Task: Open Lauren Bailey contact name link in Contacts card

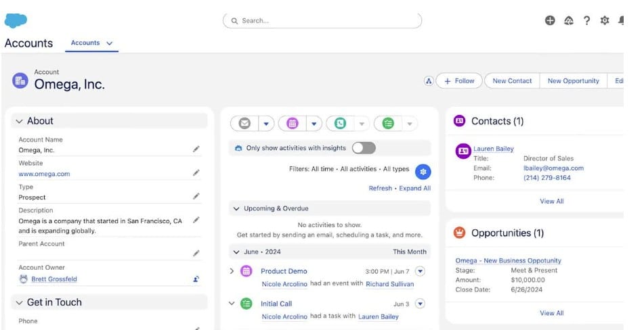Action: coord(494,149)
